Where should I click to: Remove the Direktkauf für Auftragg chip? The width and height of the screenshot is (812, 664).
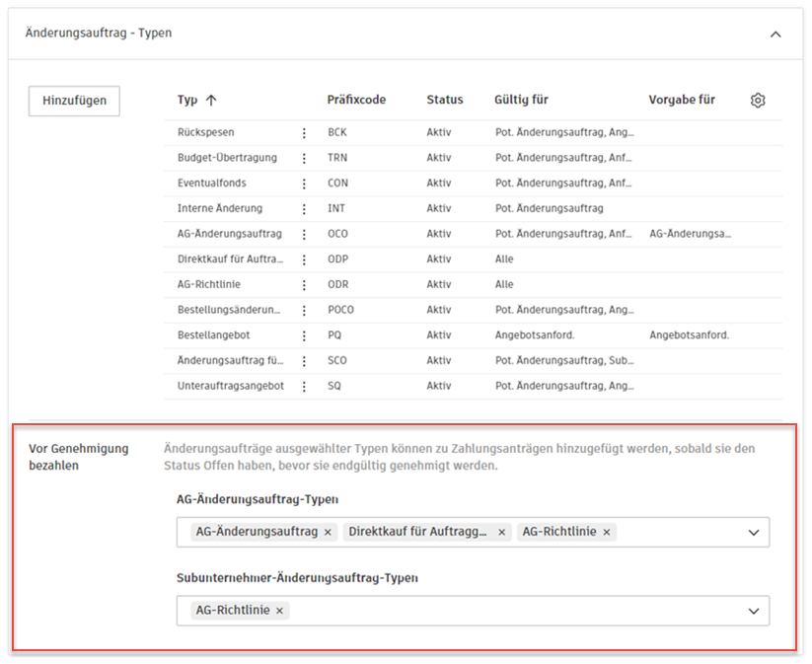coord(501,531)
